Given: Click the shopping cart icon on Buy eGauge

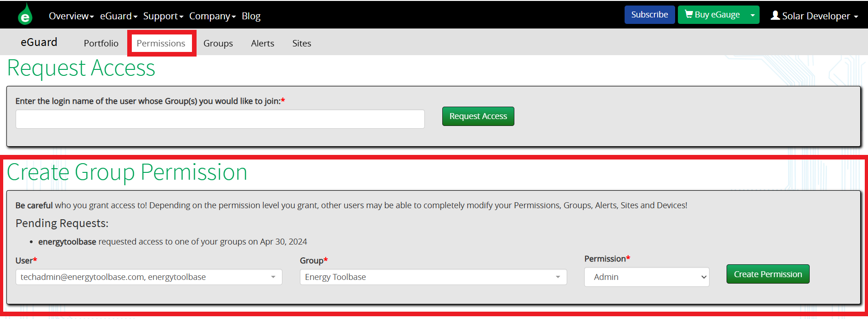Looking at the screenshot, I should [x=688, y=14].
